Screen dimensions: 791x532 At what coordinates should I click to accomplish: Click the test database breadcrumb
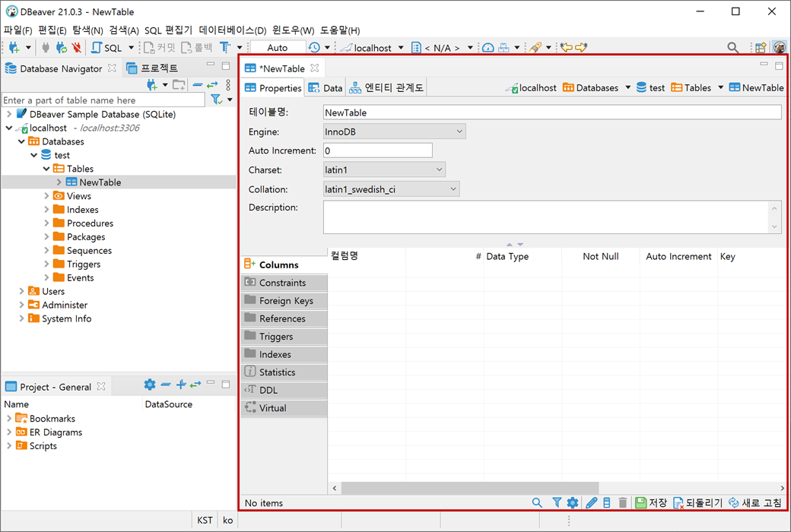(651, 87)
